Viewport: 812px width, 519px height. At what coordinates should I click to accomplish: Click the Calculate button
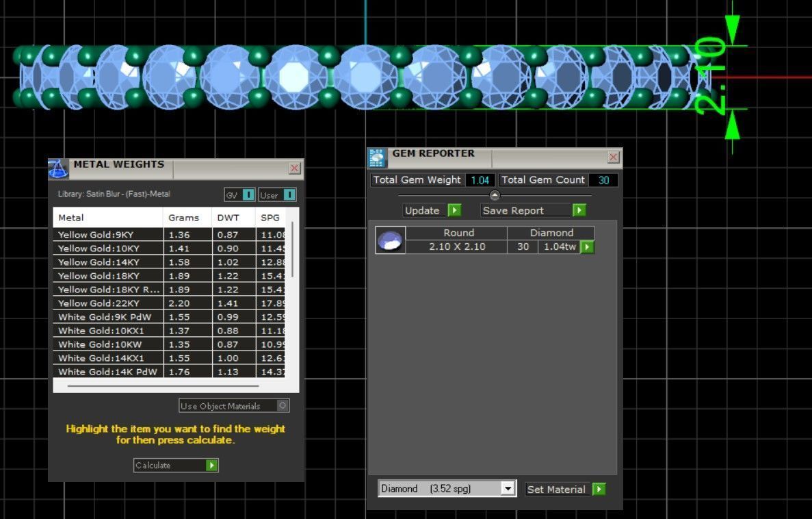point(176,465)
